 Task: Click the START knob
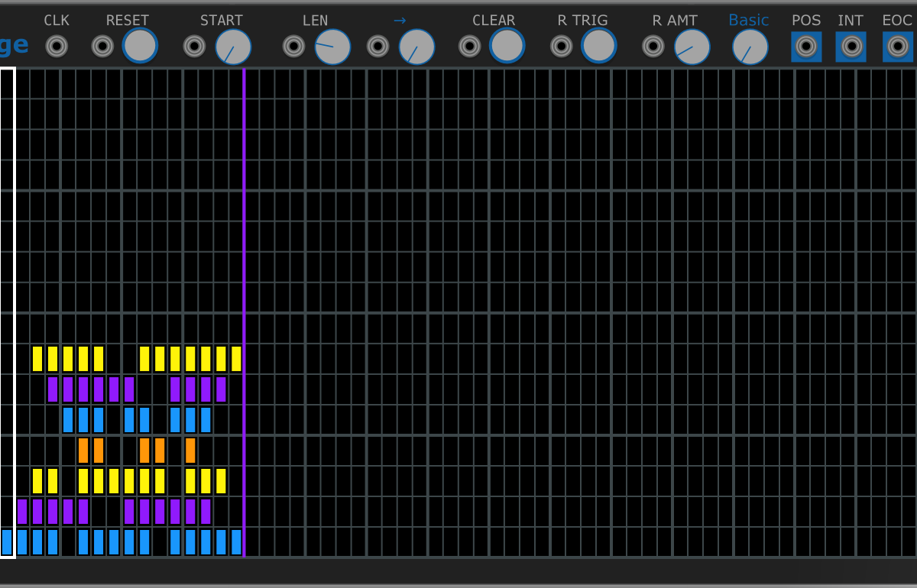click(x=233, y=47)
